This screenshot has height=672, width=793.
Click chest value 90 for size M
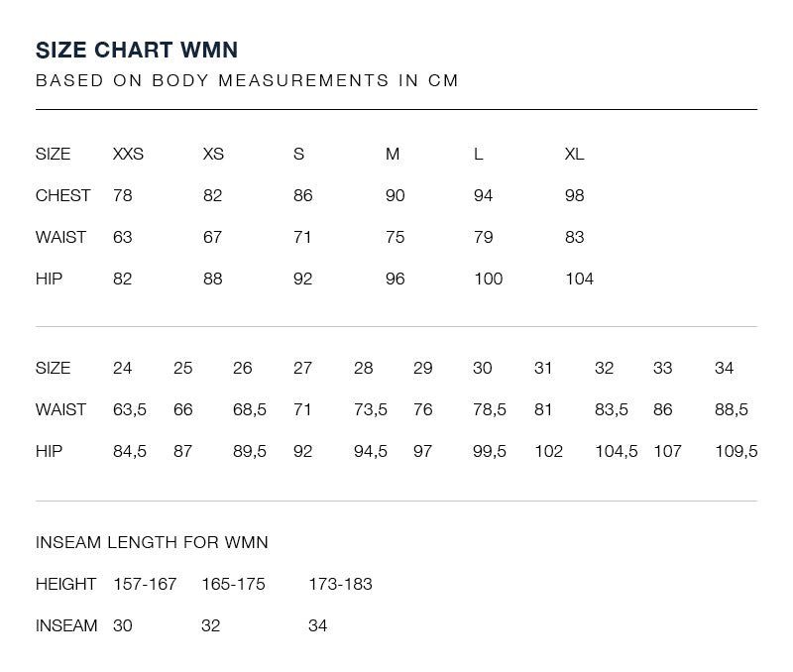click(395, 195)
